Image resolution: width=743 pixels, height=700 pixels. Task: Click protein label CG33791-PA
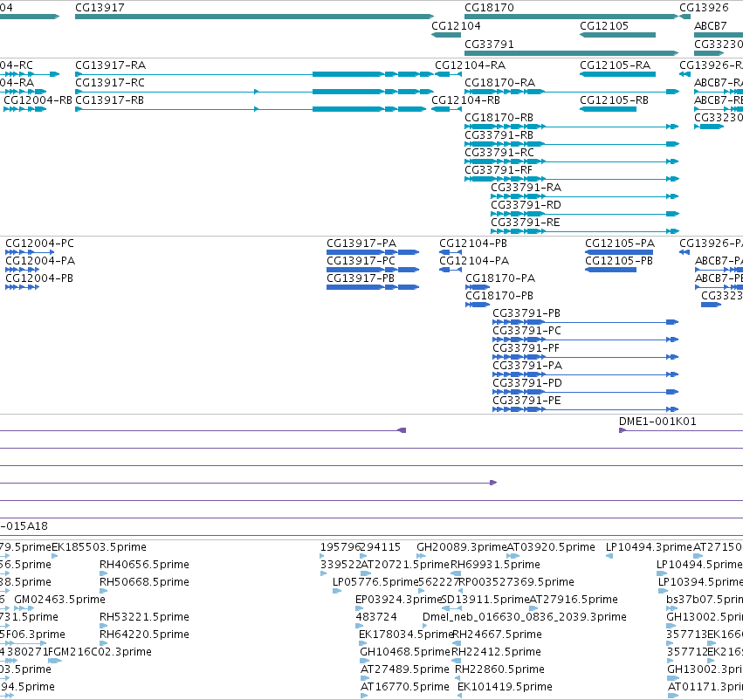coord(527,367)
